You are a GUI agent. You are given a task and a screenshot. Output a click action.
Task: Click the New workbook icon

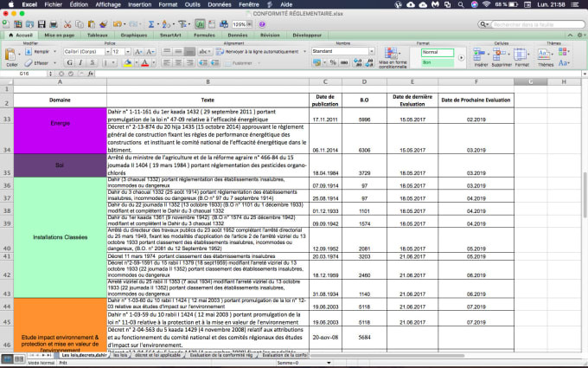pos(6,24)
